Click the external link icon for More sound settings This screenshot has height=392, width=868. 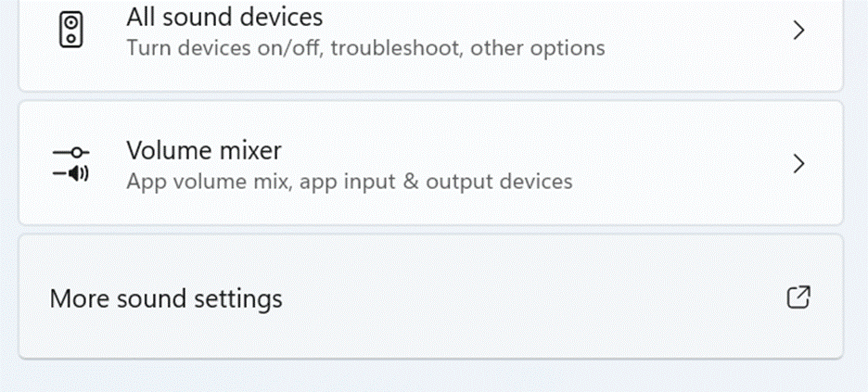click(798, 297)
